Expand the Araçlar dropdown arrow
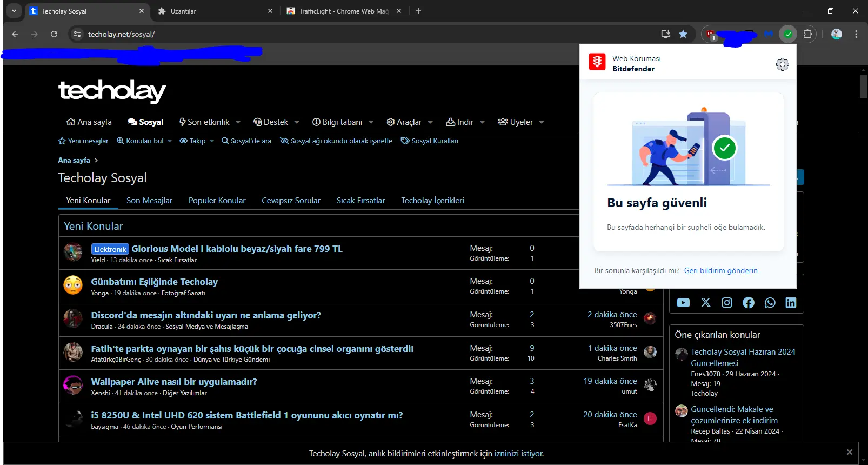This screenshot has height=465, width=868. pos(430,122)
